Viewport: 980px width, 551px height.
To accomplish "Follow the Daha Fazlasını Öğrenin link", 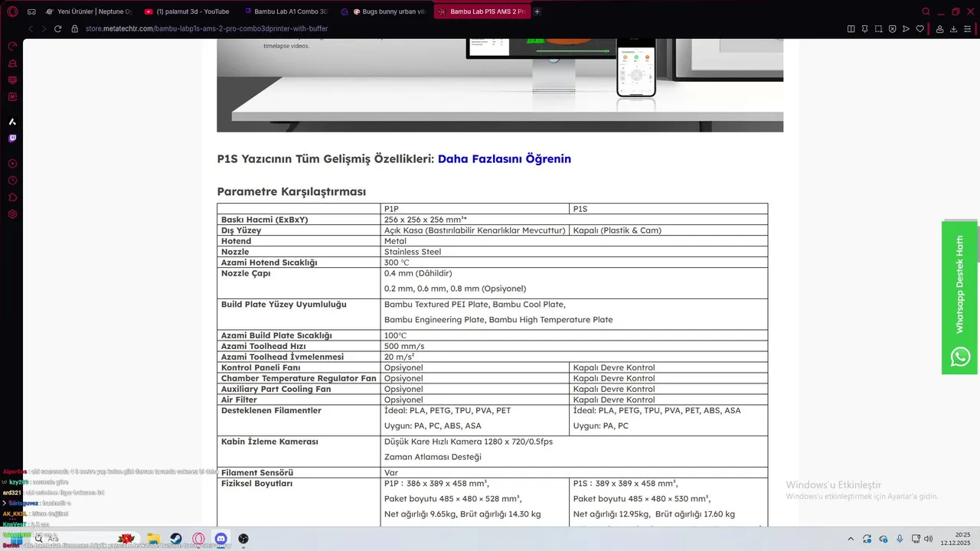I will pos(505,159).
